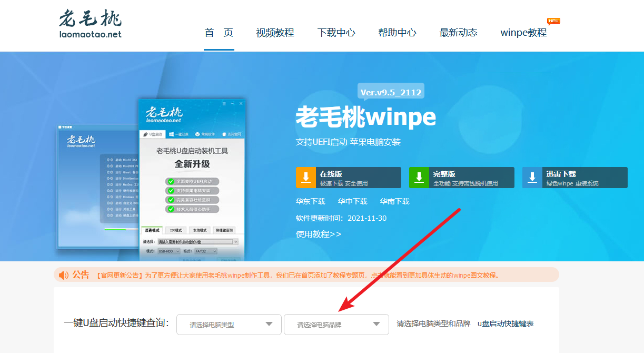
Task: Click the Ver.v9.5_2112 version badge
Action: (x=391, y=92)
